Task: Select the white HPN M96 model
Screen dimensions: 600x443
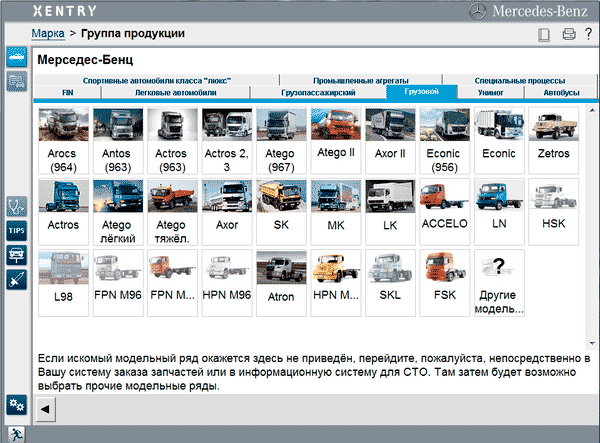Action: click(x=227, y=283)
